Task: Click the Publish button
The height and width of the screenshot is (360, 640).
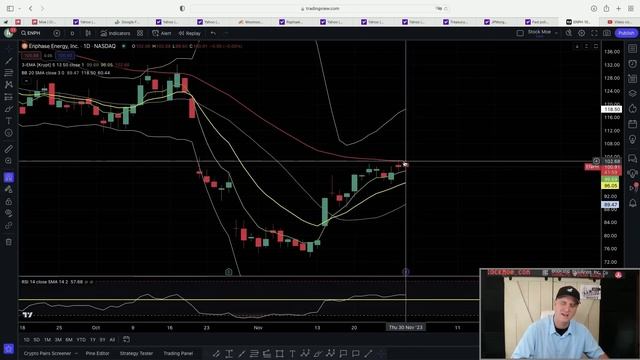Action: click(626, 33)
